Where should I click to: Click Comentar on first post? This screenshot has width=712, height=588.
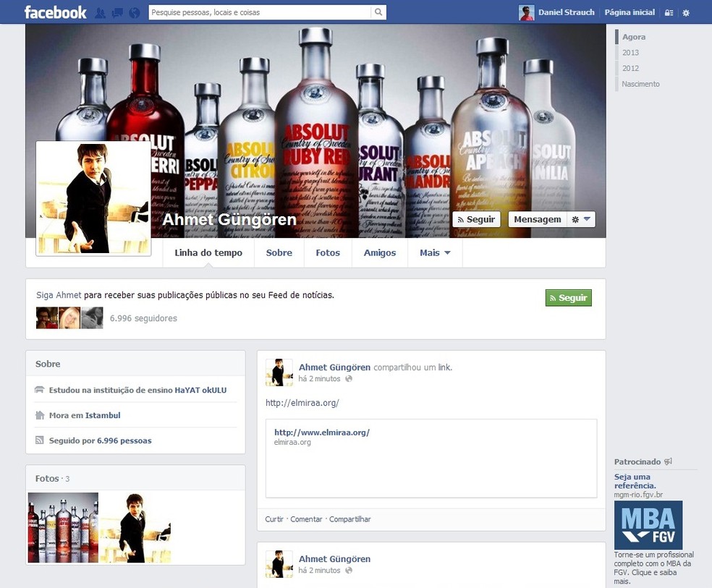coord(306,519)
